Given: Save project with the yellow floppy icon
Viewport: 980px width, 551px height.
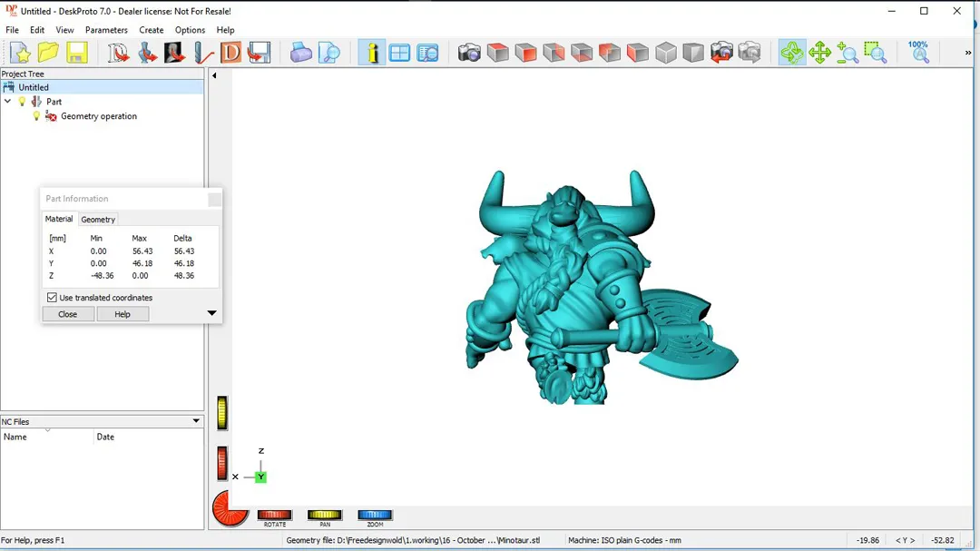Looking at the screenshot, I should [x=76, y=53].
